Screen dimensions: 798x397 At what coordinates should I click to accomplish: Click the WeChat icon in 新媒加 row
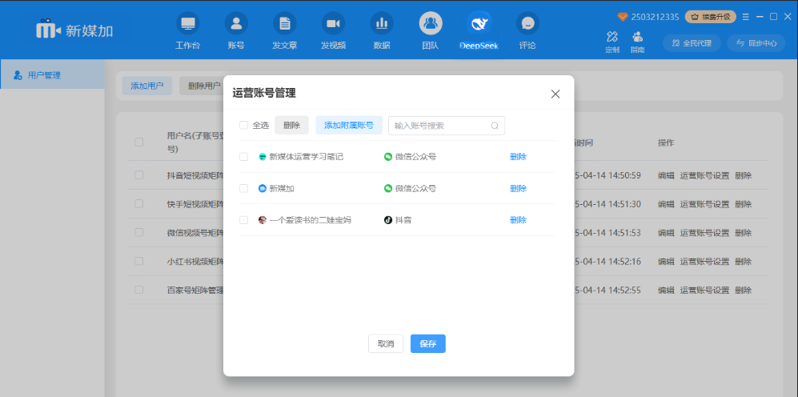pyautogui.click(x=388, y=188)
